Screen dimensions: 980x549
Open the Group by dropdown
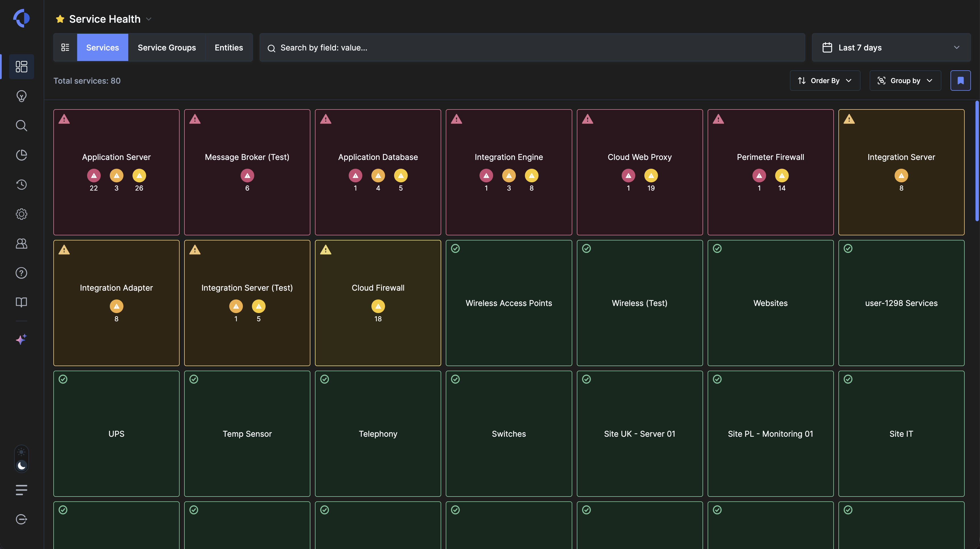tap(905, 80)
